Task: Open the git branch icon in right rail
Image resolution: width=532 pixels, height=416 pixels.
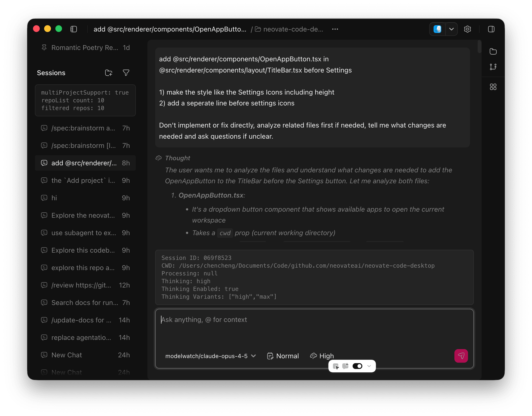Action: tap(493, 67)
